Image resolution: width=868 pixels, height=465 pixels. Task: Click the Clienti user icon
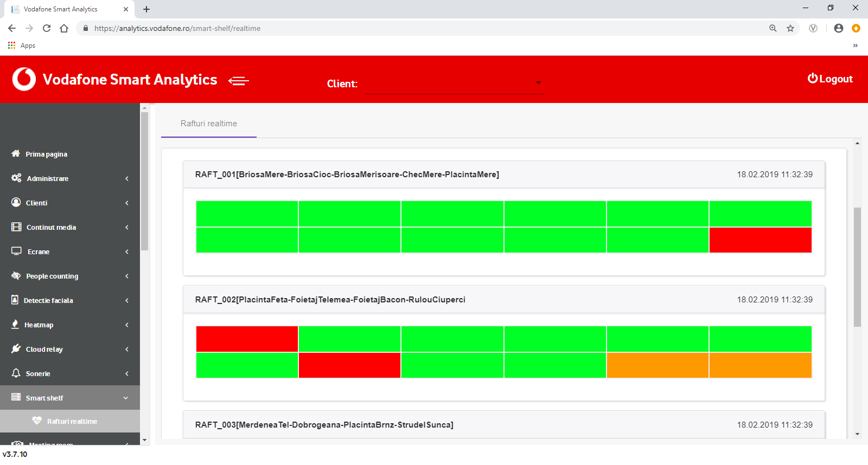coord(16,202)
